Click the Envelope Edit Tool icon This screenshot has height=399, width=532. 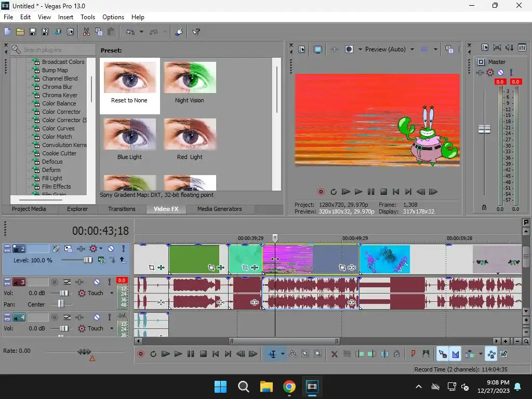pos(293,354)
